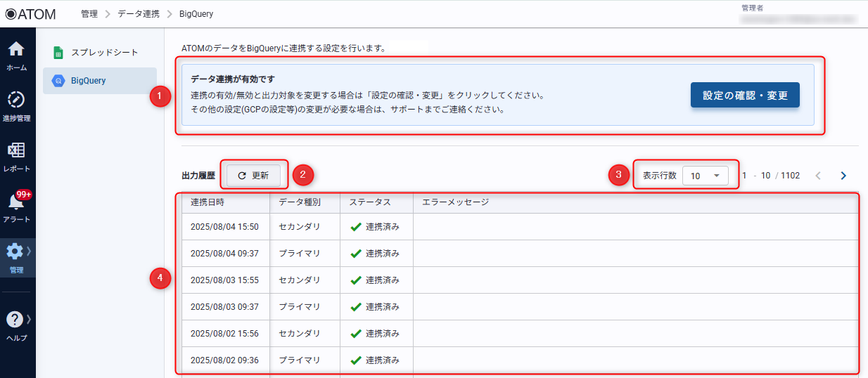868x378 pixels.
Task: Expand the 管理 submenu chevron
Action: tap(29, 251)
